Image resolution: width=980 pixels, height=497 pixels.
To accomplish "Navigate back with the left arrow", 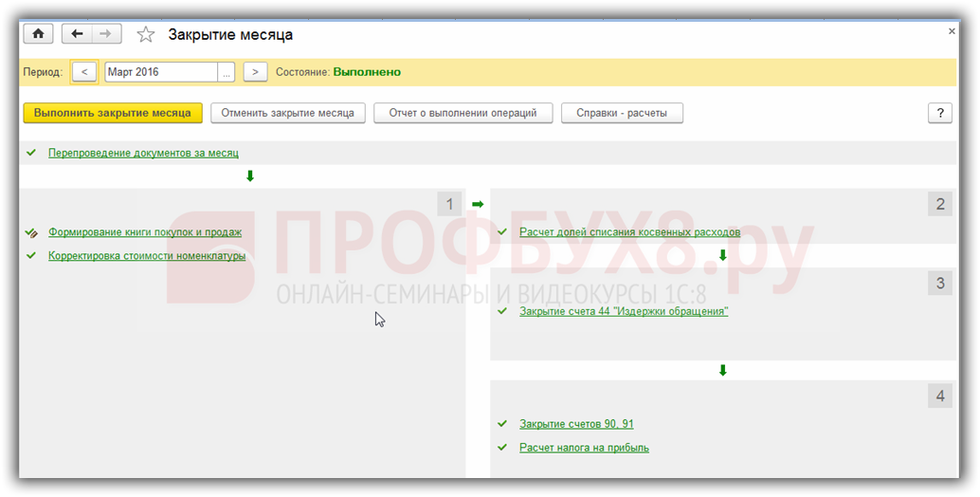I will tap(77, 34).
